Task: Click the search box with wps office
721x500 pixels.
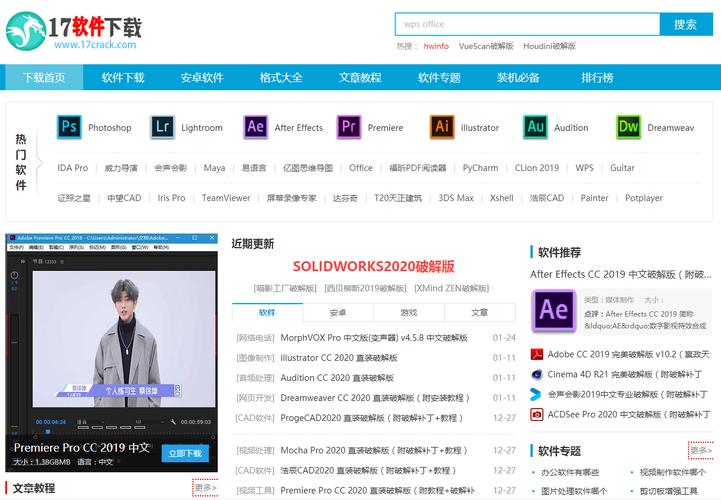Action: click(527, 24)
